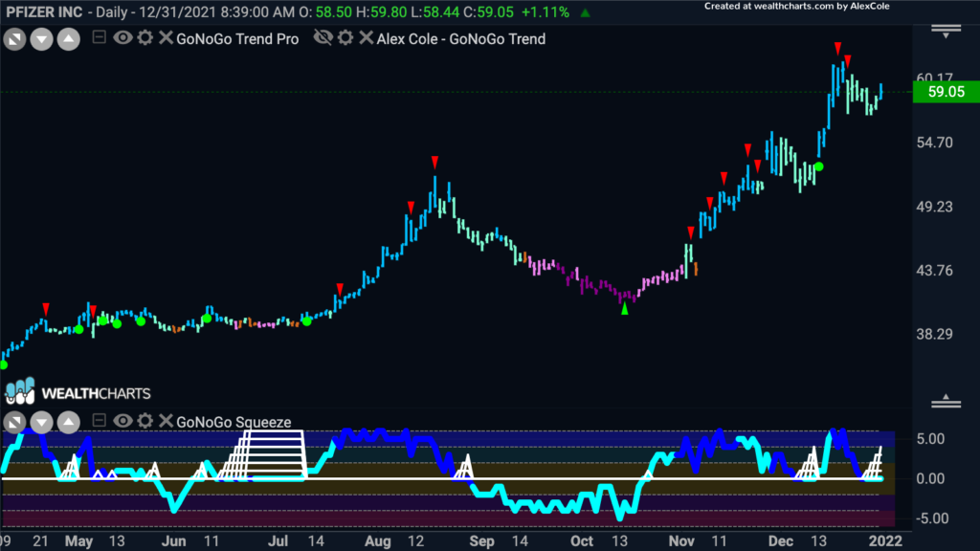Open settings gear for GoNoGo Squeeze
The width and height of the screenshot is (980, 551).
pos(145,421)
